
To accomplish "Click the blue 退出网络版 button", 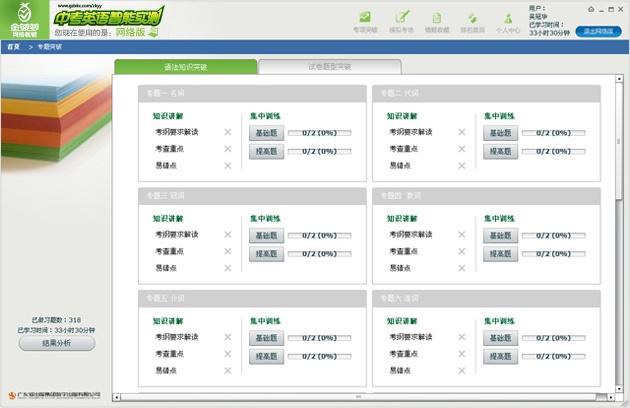I will [598, 31].
